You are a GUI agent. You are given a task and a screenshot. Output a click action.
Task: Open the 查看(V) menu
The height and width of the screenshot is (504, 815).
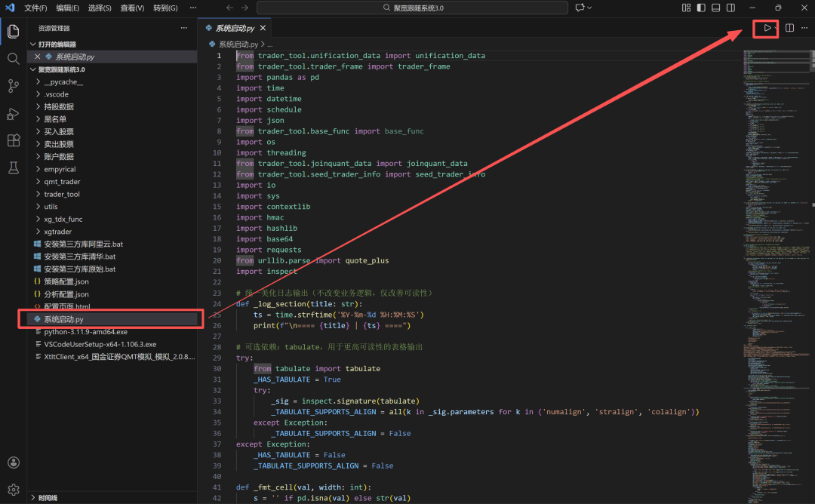(x=132, y=8)
